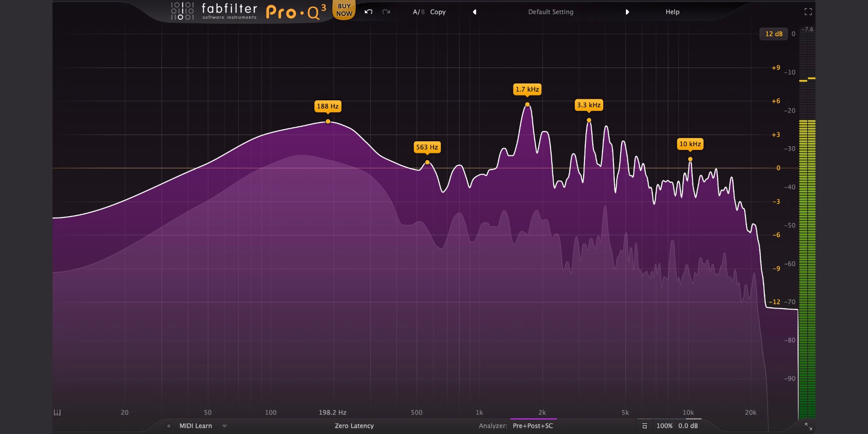Image resolution: width=868 pixels, height=434 pixels.
Task: Copy settings using the Copy button
Action: point(438,12)
